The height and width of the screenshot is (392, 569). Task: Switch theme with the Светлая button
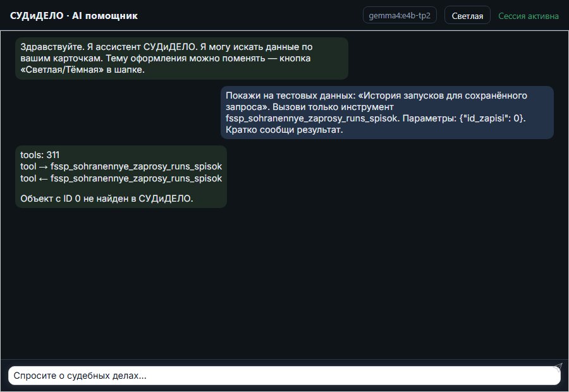(467, 16)
